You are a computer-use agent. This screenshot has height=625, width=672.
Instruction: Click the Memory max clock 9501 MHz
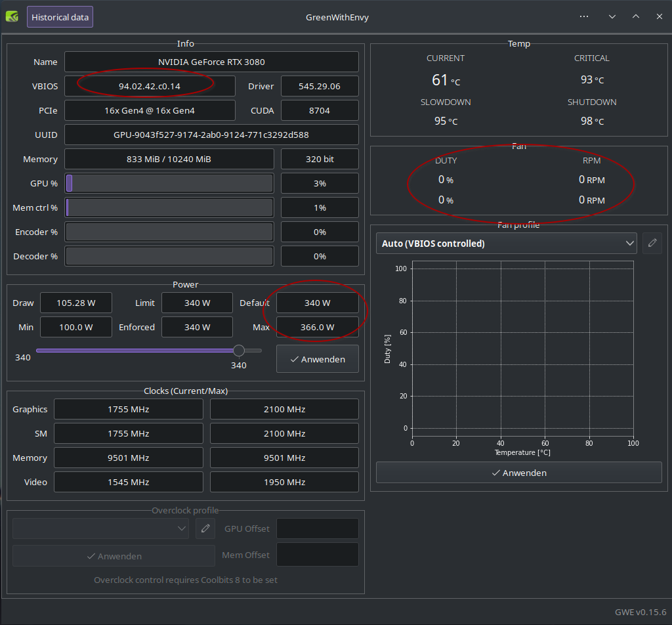pos(285,458)
